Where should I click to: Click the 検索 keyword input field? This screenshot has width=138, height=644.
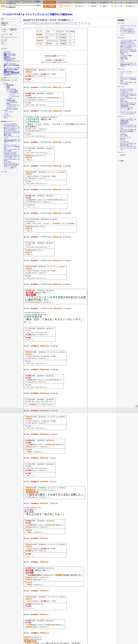coord(11,21)
